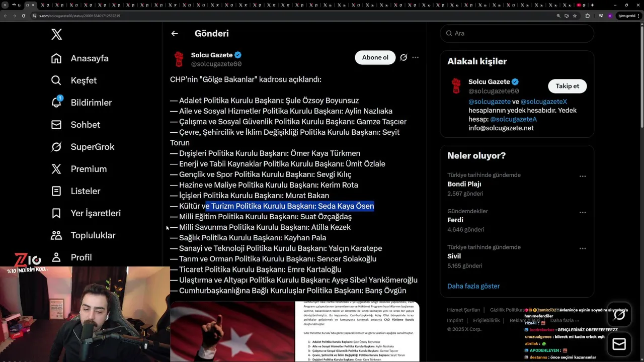644x362 pixels.
Task: Open browser extensions puzzle icon
Action: click(x=588, y=16)
